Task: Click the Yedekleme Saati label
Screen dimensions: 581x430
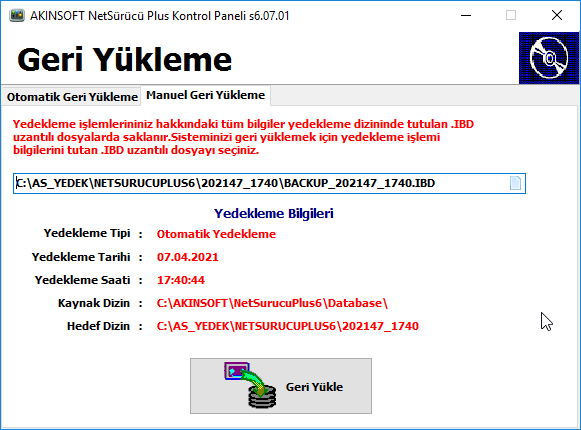Action: (82, 280)
